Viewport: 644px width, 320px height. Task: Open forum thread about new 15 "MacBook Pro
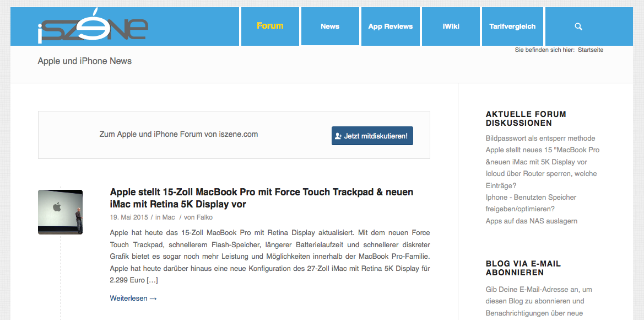(x=543, y=156)
